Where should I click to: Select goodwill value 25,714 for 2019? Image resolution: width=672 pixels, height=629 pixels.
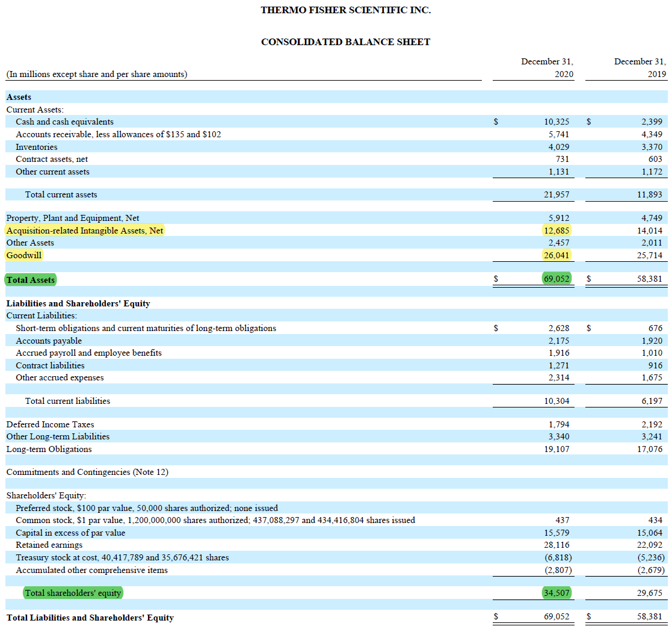(649, 255)
